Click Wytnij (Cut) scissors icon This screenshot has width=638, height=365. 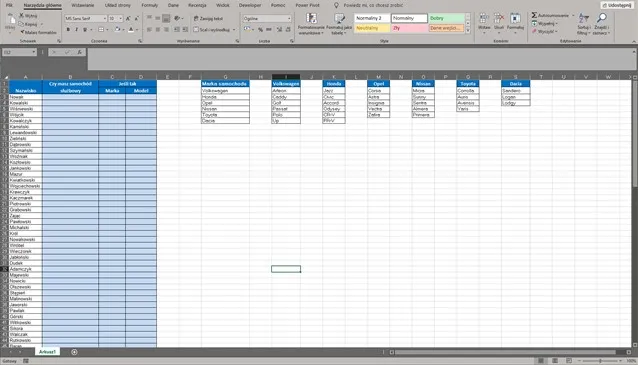point(22,15)
